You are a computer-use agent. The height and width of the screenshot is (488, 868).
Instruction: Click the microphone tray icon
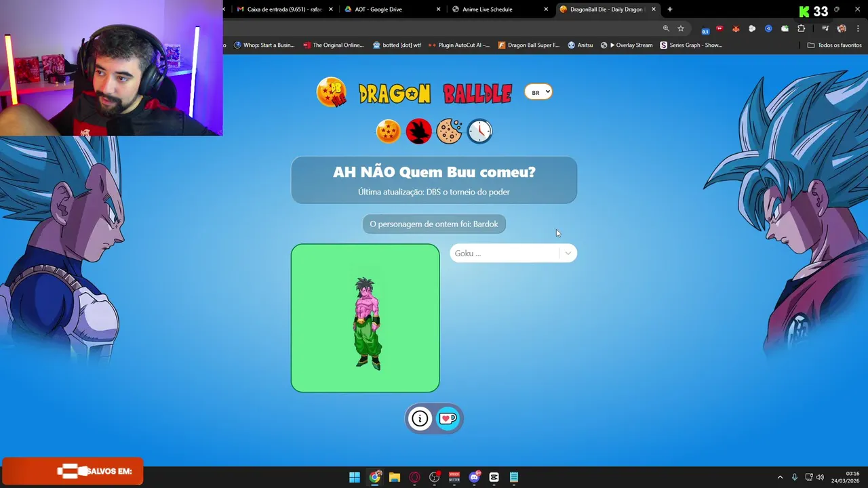(794, 477)
